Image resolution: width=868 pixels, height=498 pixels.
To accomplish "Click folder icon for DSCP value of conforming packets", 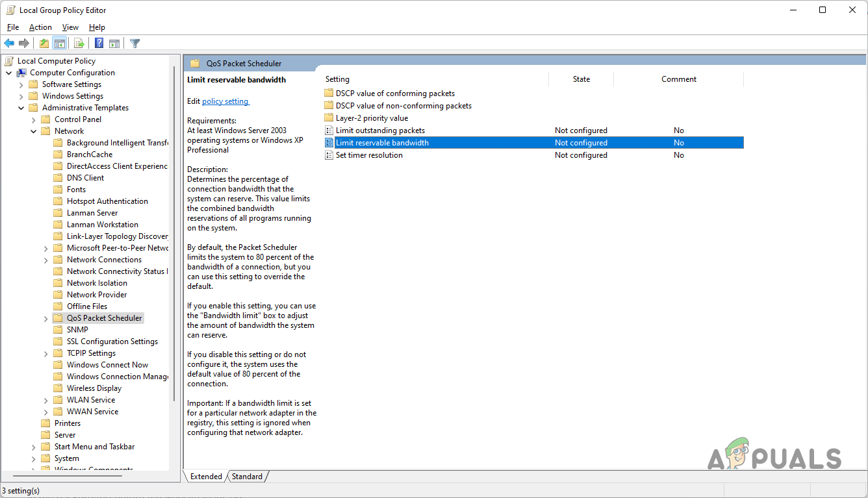I will tap(329, 93).
